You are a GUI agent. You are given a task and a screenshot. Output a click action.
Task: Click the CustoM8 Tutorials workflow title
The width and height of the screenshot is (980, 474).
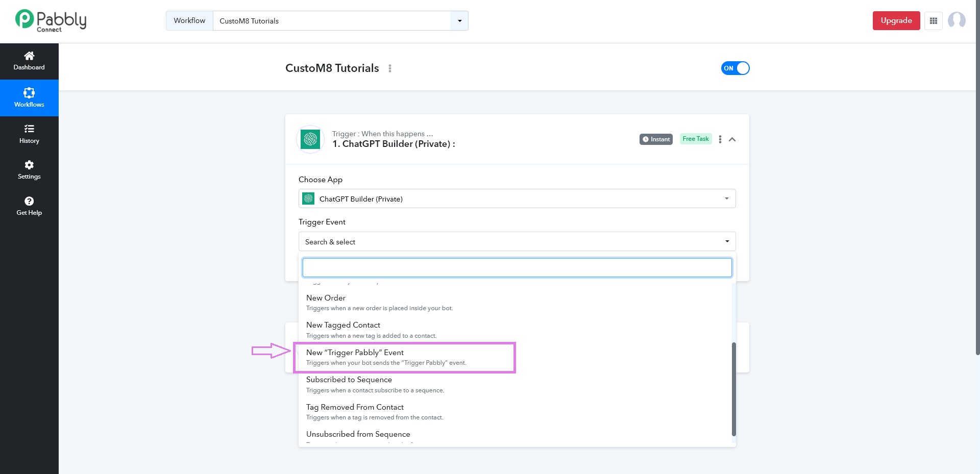click(332, 68)
